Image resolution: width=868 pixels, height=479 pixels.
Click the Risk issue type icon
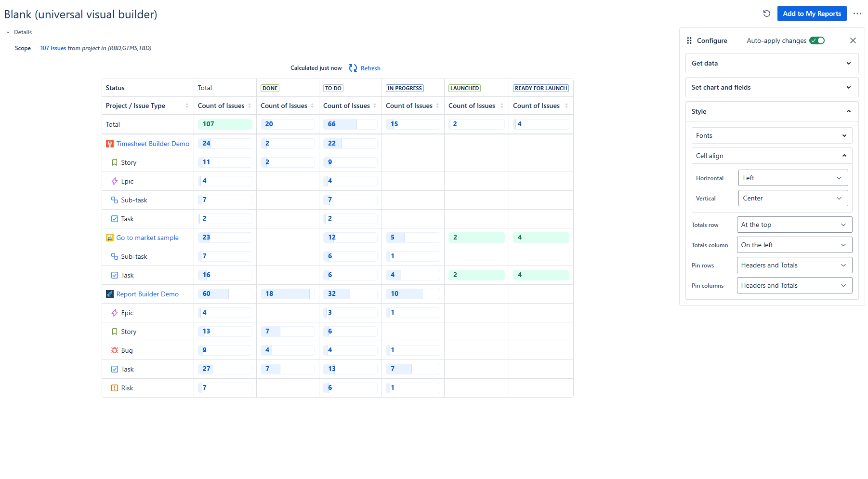pos(115,388)
